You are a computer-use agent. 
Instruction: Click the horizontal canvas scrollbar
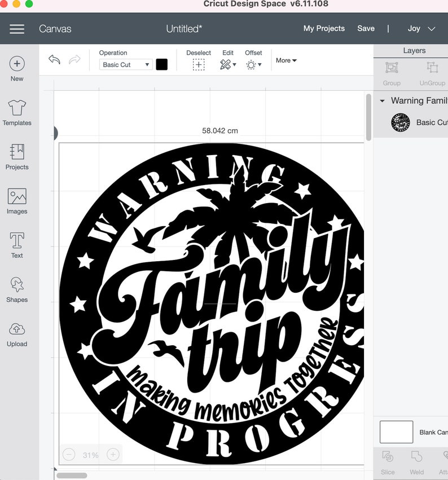tap(72, 475)
